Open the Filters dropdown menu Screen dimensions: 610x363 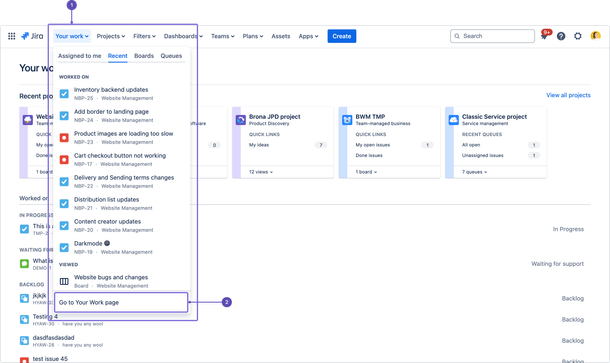click(x=144, y=36)
